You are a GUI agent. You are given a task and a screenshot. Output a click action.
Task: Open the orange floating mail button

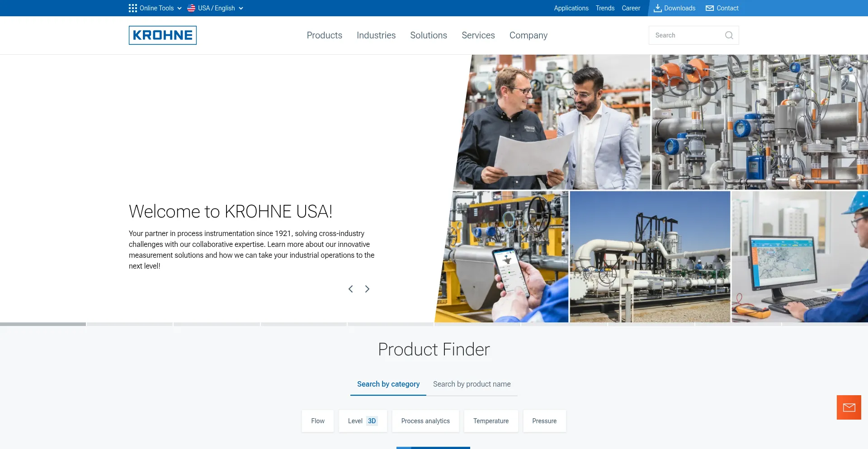coord(849,407)
